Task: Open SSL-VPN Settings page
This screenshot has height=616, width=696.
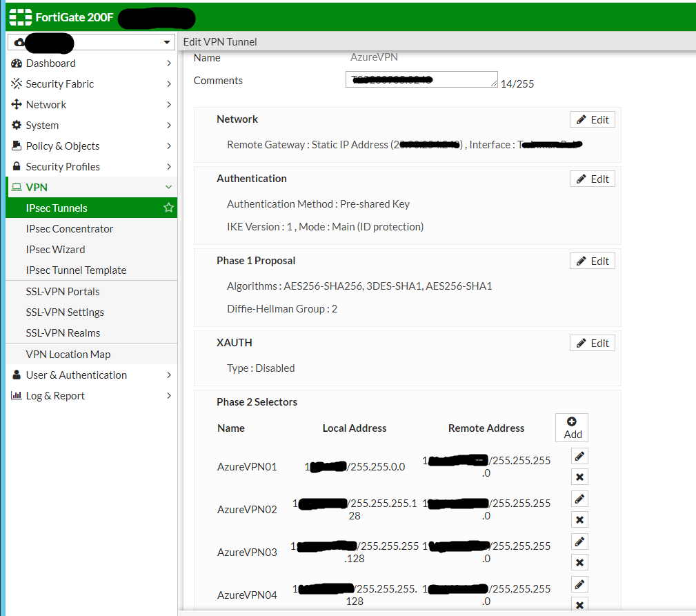Action: tap(92, 312)
